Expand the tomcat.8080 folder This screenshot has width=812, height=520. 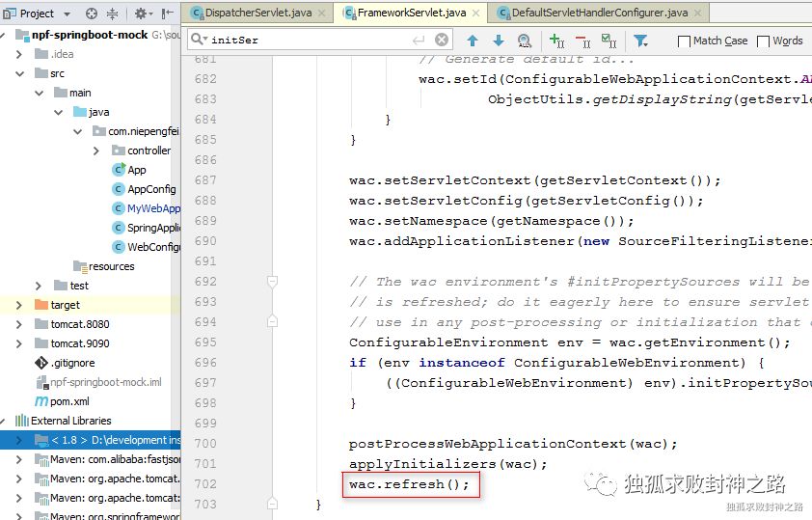[x=19, y=325]
